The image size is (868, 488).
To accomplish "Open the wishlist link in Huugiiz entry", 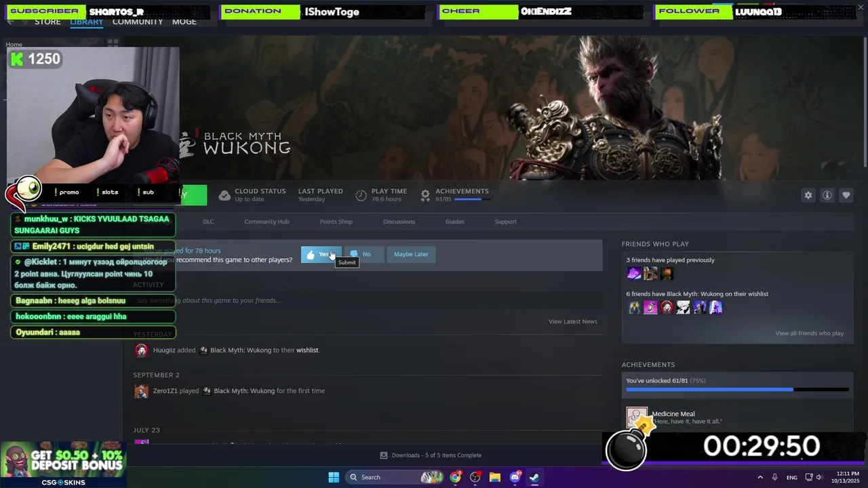I will click(307, 350).
